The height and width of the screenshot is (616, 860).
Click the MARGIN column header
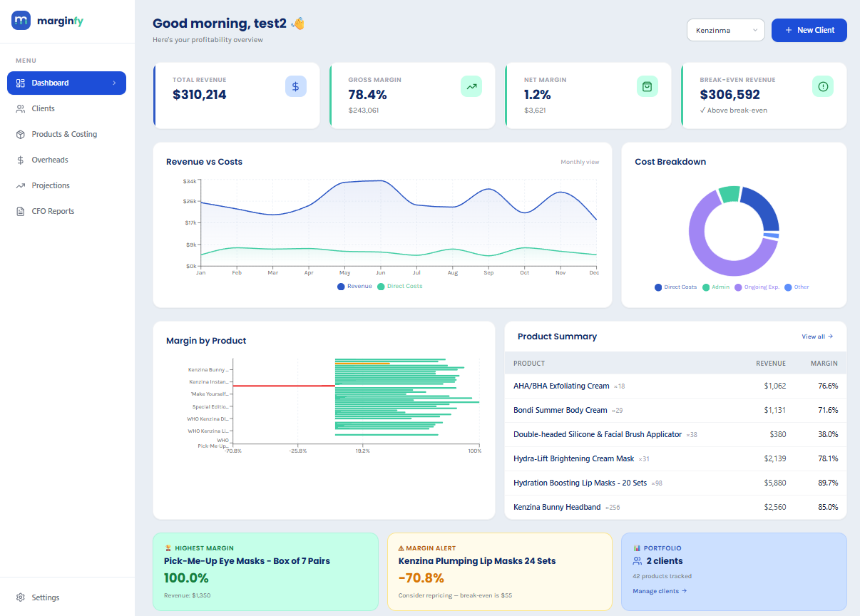tap(824, 364)
